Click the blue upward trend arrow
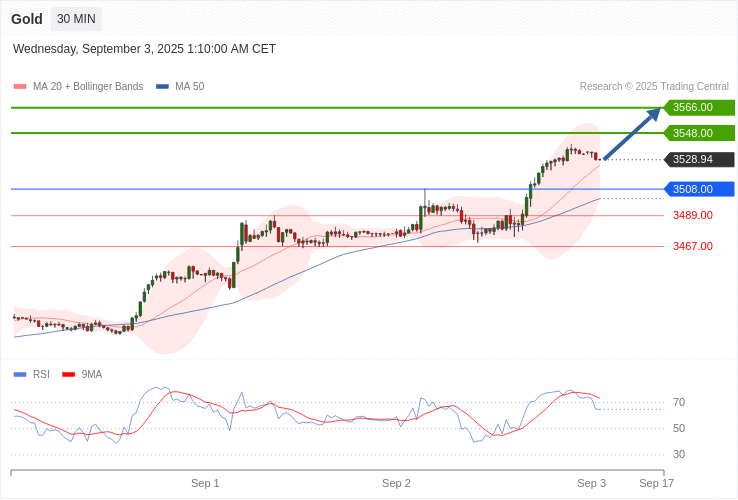 [x=632, y=133]
